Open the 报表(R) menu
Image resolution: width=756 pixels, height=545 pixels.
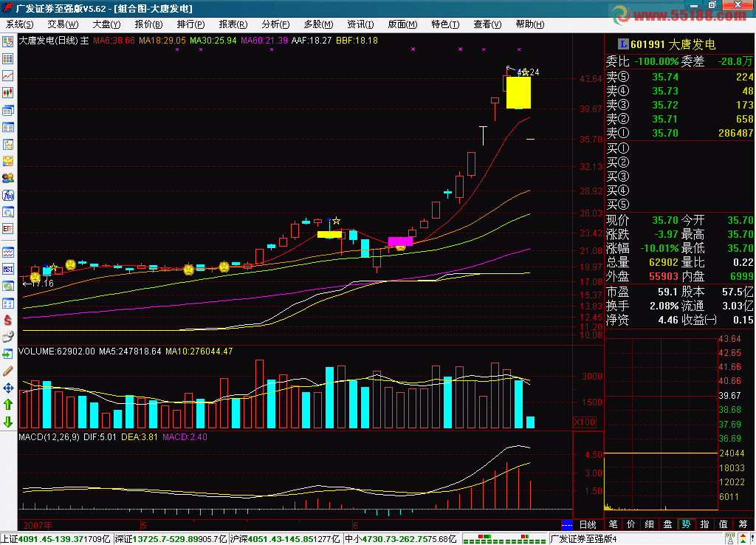[233, 24]
